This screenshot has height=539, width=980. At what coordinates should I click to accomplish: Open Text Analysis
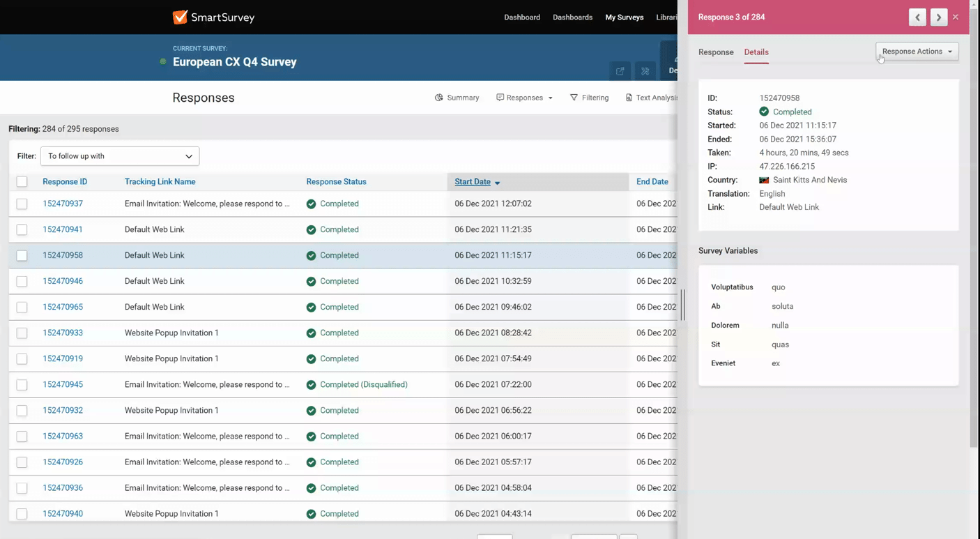[x=651, y=98]
